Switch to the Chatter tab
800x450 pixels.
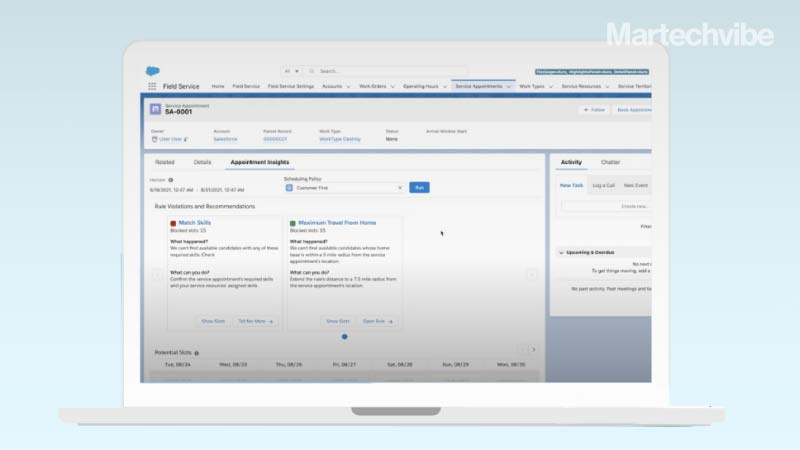[610, 162]
